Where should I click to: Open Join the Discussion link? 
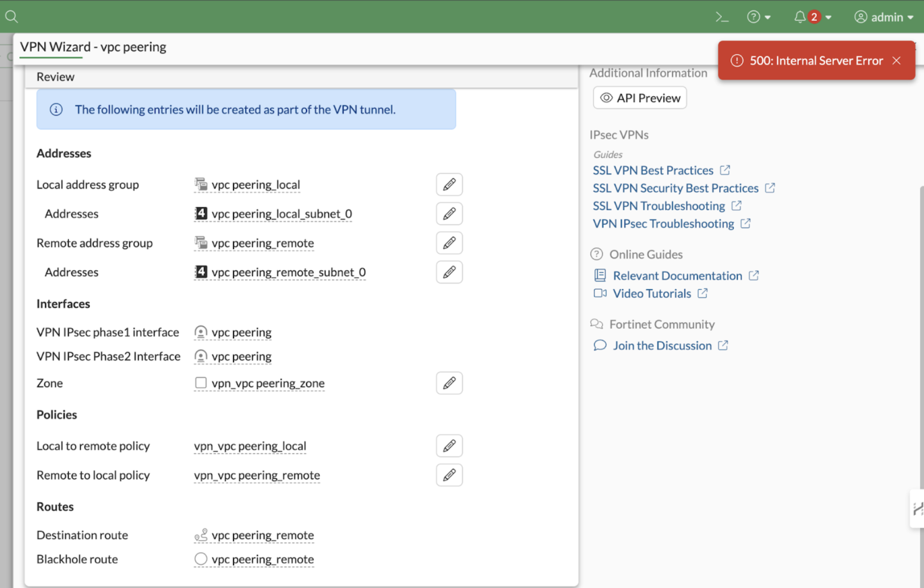click(661, 345)
